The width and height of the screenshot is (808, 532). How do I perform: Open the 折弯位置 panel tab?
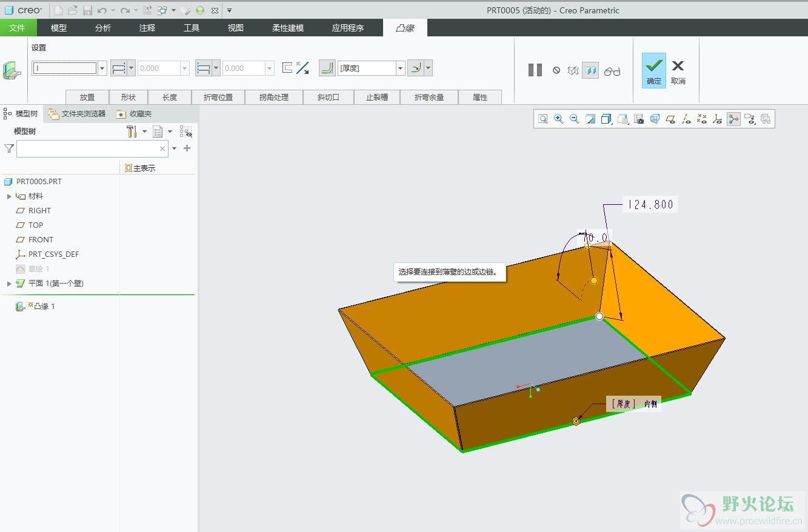click(218, 97)
